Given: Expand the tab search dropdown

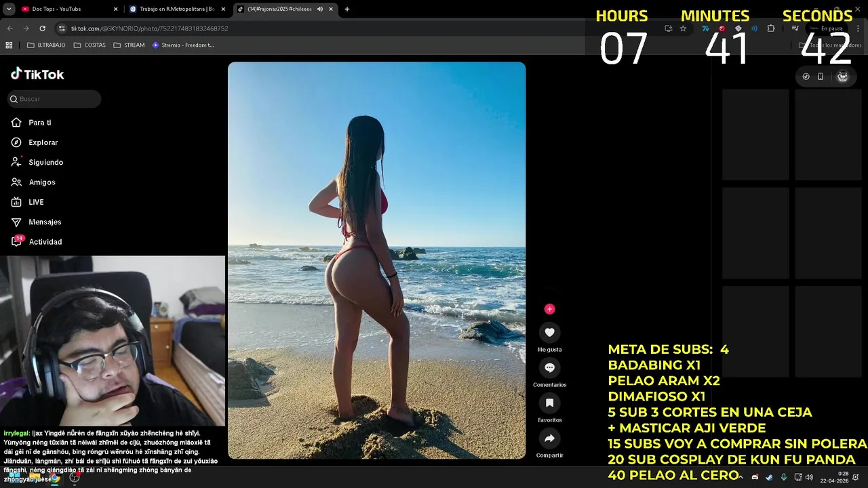Looking at the screenshot, I should 9,9.
